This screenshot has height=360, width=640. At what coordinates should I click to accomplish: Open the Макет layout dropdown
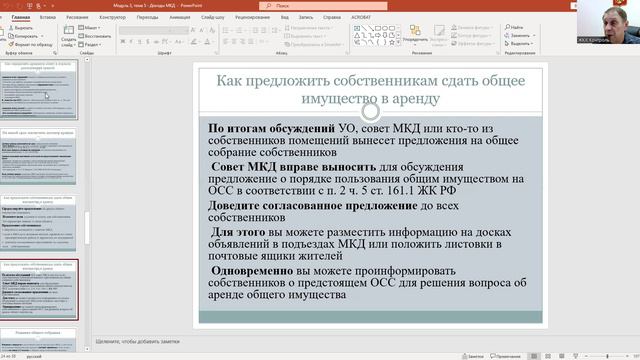(x=89, y=28)
